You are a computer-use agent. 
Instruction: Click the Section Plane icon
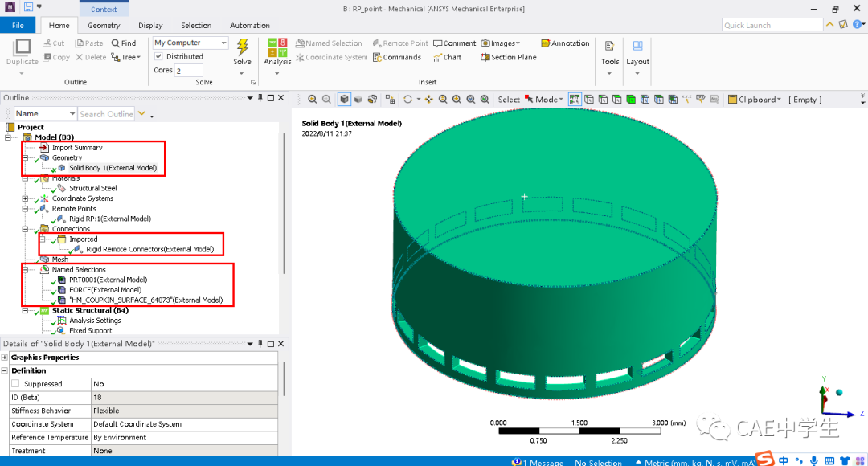point(485,57)
